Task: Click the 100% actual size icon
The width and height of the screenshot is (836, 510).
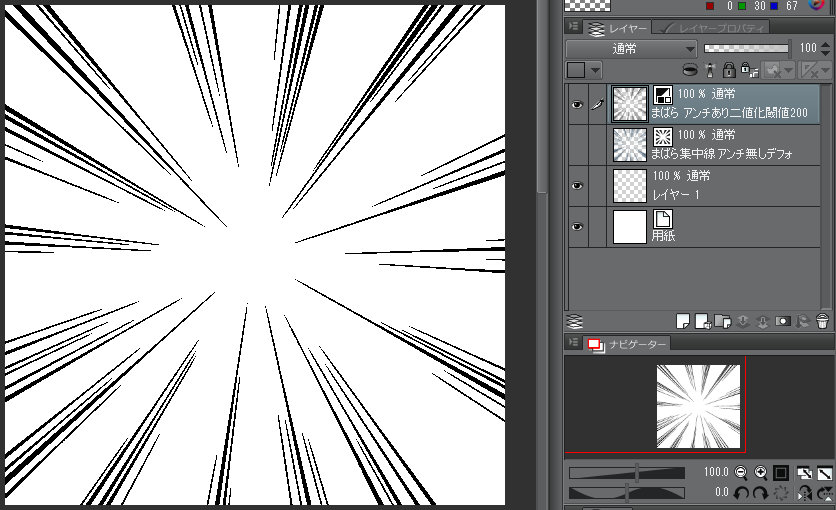Action: point(781,472)
